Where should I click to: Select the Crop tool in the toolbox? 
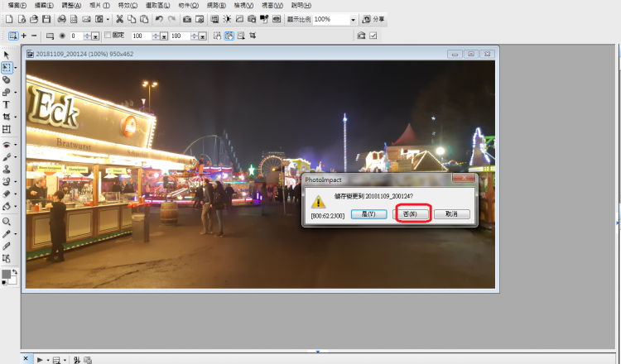click(x=7, y=117)
